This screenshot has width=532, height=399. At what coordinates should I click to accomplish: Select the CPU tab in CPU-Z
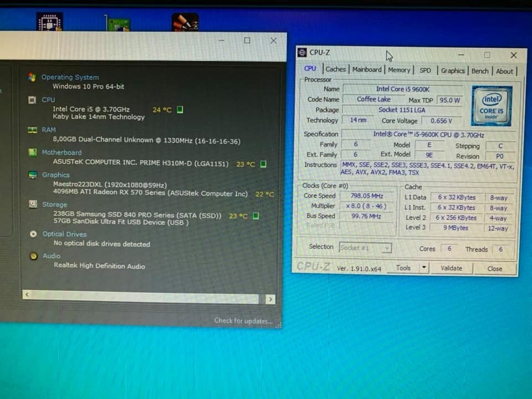pyautogui.click(x=310, y=69)
